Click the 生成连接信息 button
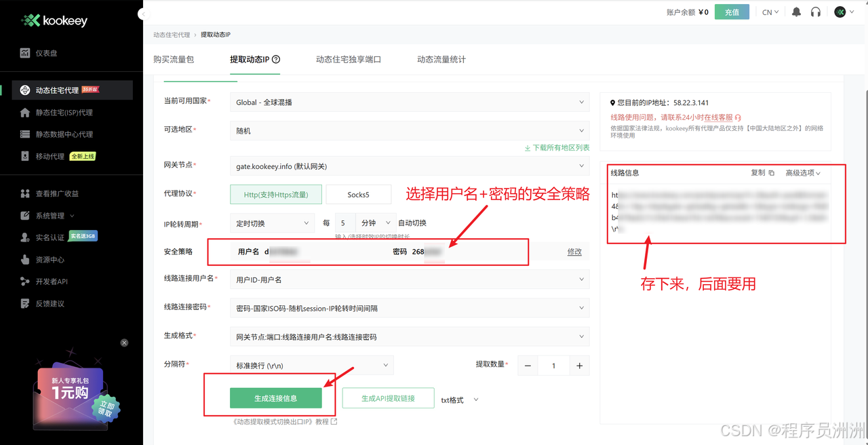868x445 pixels. tap(275, 398)
